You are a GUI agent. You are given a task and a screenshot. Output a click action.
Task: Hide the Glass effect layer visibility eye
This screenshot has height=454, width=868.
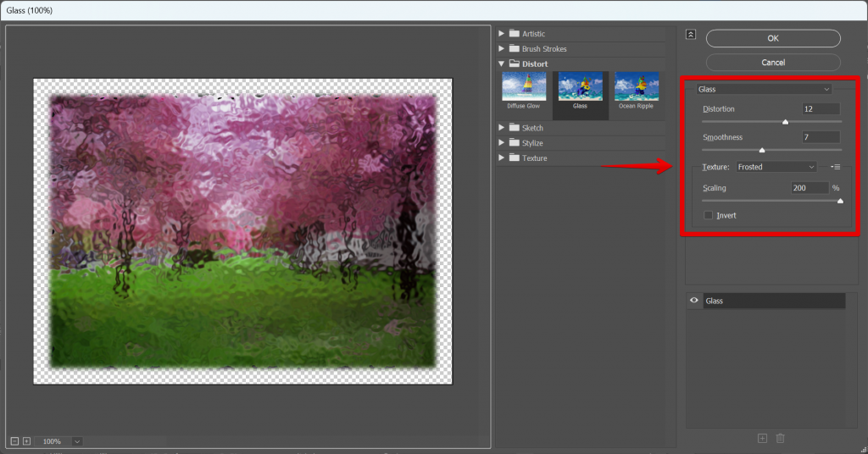click(x=694, y=301)
